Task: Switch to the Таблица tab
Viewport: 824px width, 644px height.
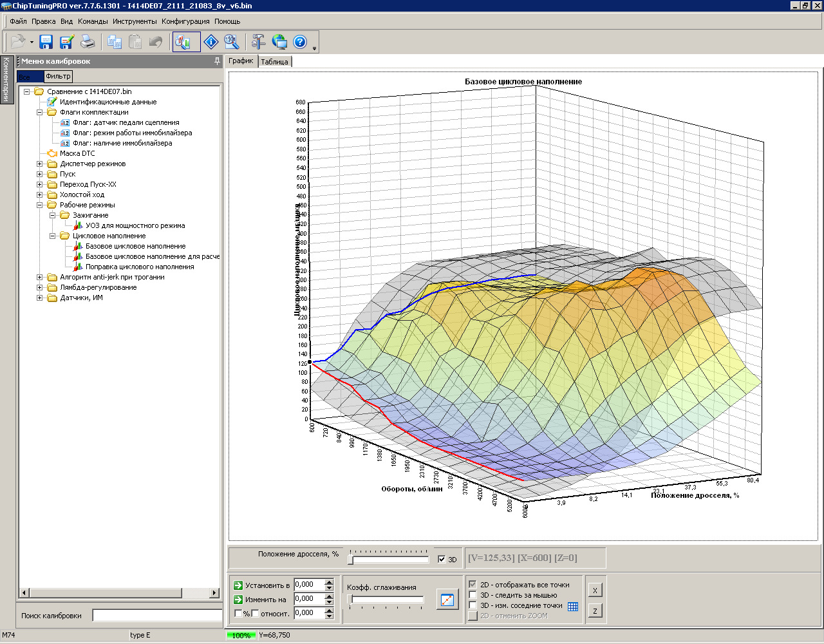Action: [274, 62]
